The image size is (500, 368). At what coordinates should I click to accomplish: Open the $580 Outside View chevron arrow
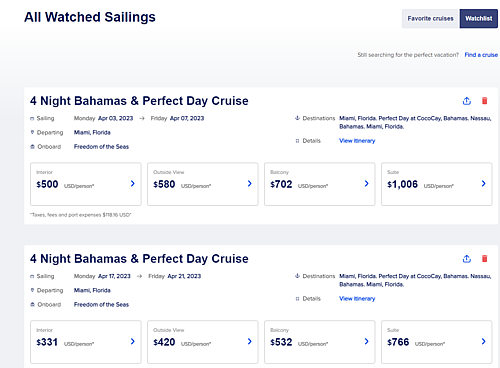(250, 183)
